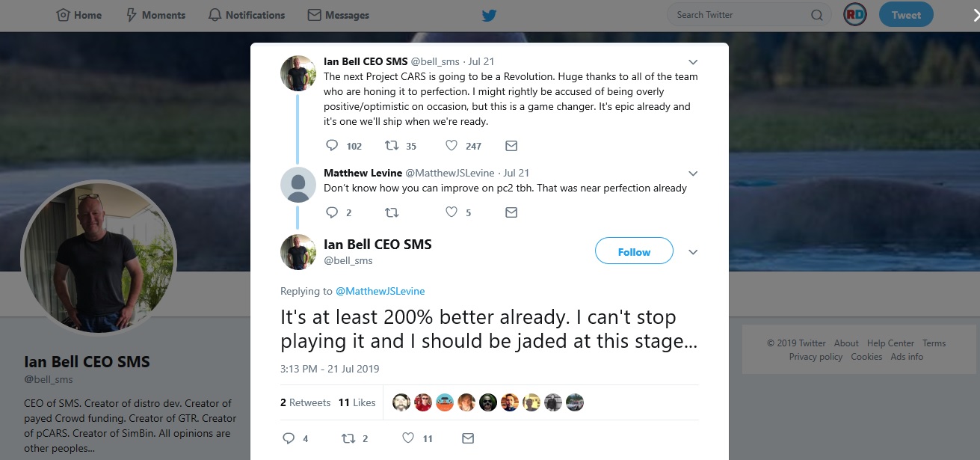
Task: Reply to the main 200% better tweet
Action: tap(289, 438)
